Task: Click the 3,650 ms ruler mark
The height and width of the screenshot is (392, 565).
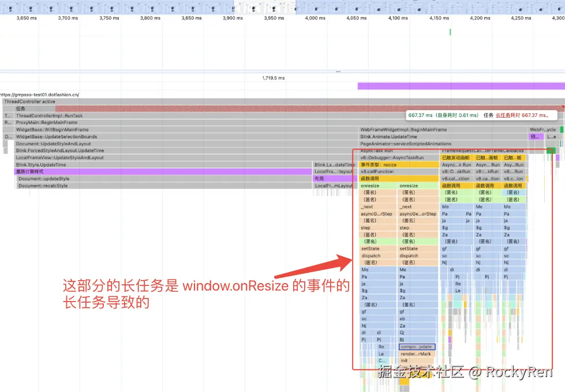Action: pyautogui.click(x=27, y=18)
